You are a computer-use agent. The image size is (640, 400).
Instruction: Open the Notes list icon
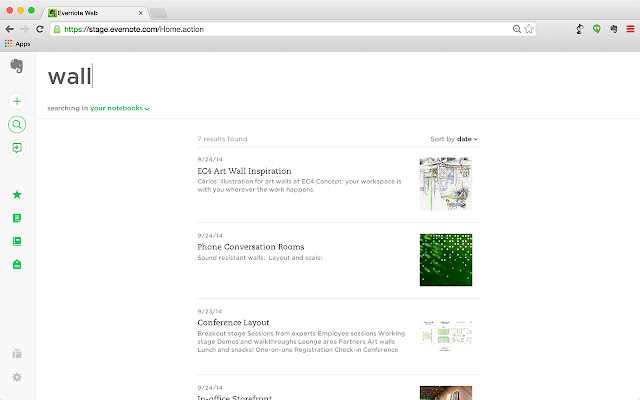(17, 218)
